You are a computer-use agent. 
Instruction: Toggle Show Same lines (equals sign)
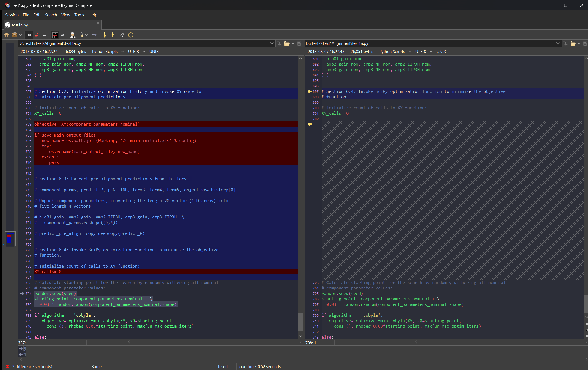pos(45,35)
